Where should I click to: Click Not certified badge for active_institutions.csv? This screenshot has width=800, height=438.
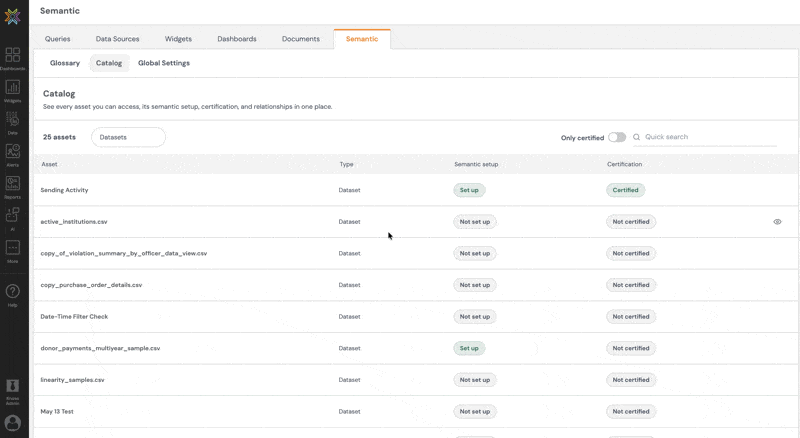coord(631,222)
